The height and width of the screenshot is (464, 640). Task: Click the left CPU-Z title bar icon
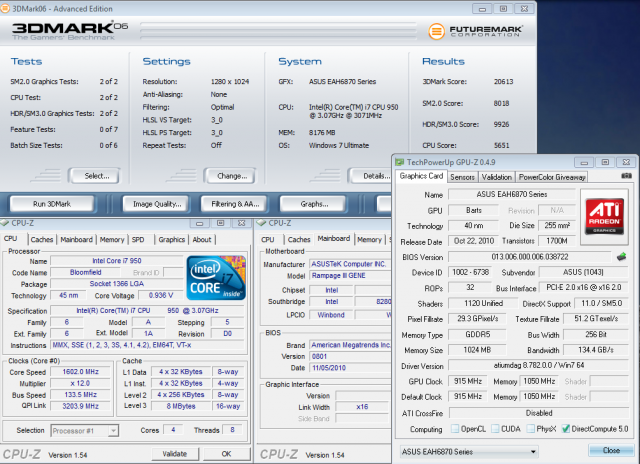point(4,223)
